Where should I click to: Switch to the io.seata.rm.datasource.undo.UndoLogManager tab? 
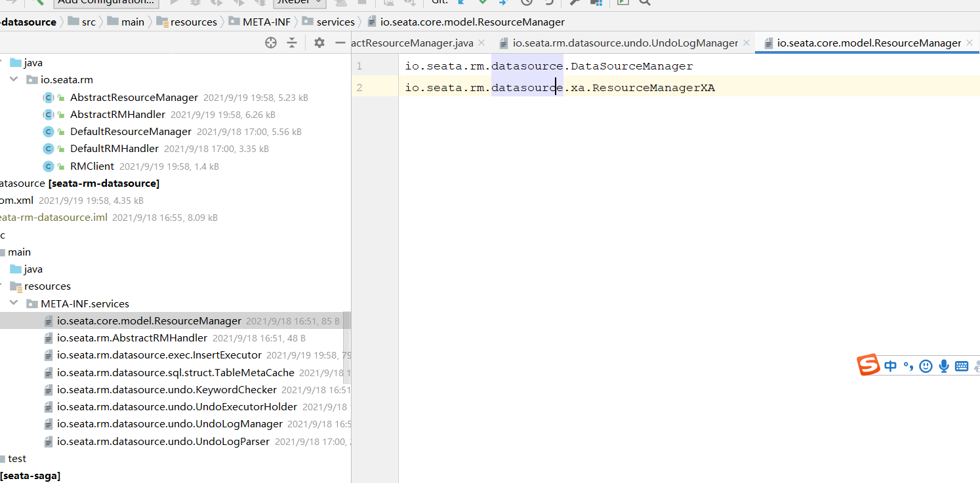point(625,43)
